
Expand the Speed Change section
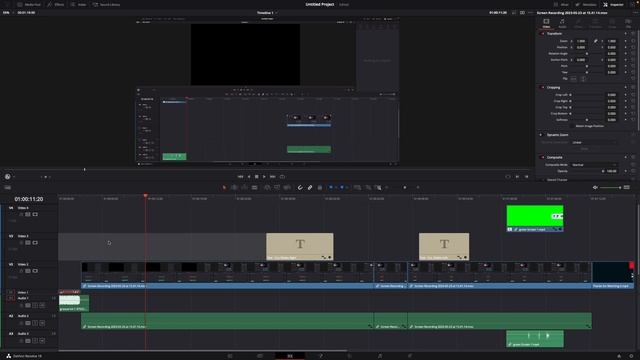(x=557, y=180)
